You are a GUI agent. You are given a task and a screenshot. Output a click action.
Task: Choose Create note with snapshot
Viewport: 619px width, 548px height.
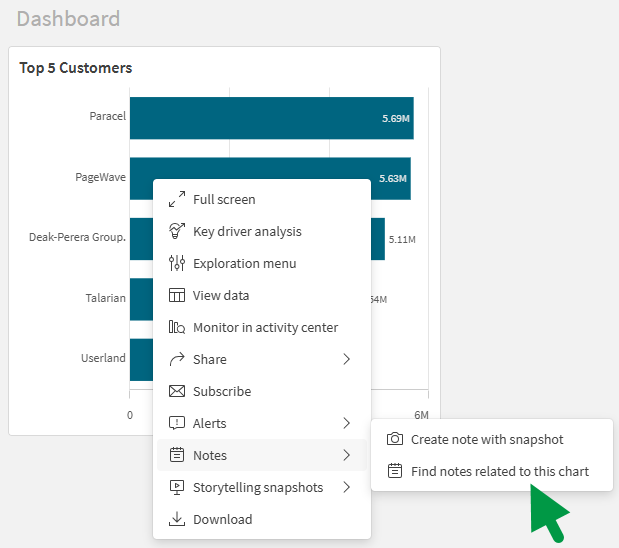point(487,439)
